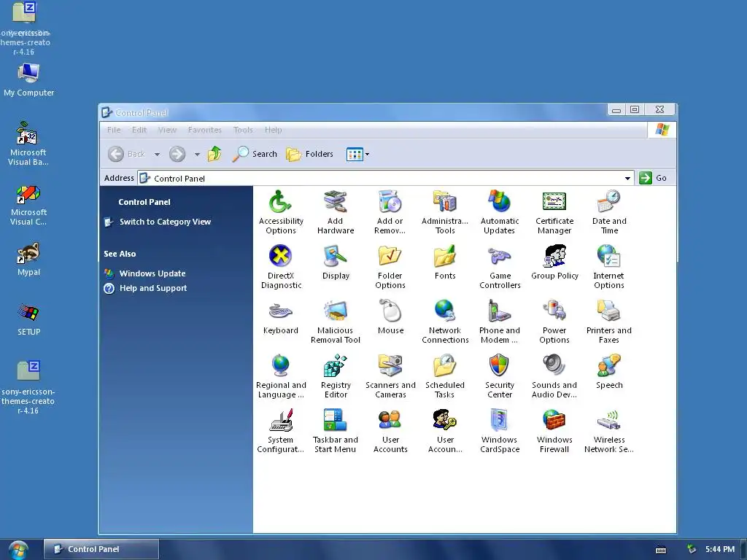The width and height of the screenshot is (747, 560).
Task: Click the Go button
Action: pyautogui.click(x=653, y=178)
